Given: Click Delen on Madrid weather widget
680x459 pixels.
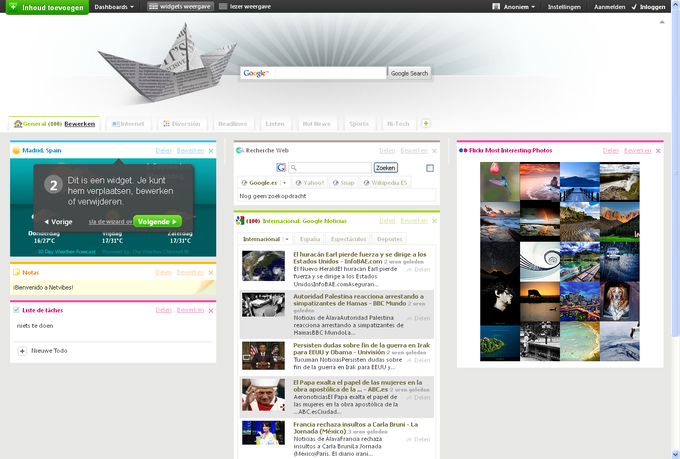Looking at the screenshot, I should click(163, 151).
